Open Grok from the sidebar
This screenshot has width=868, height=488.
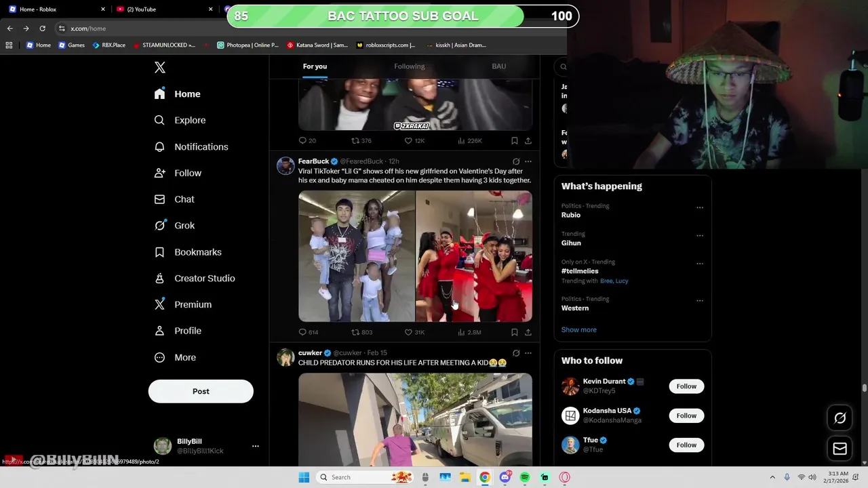click(174, 226)
